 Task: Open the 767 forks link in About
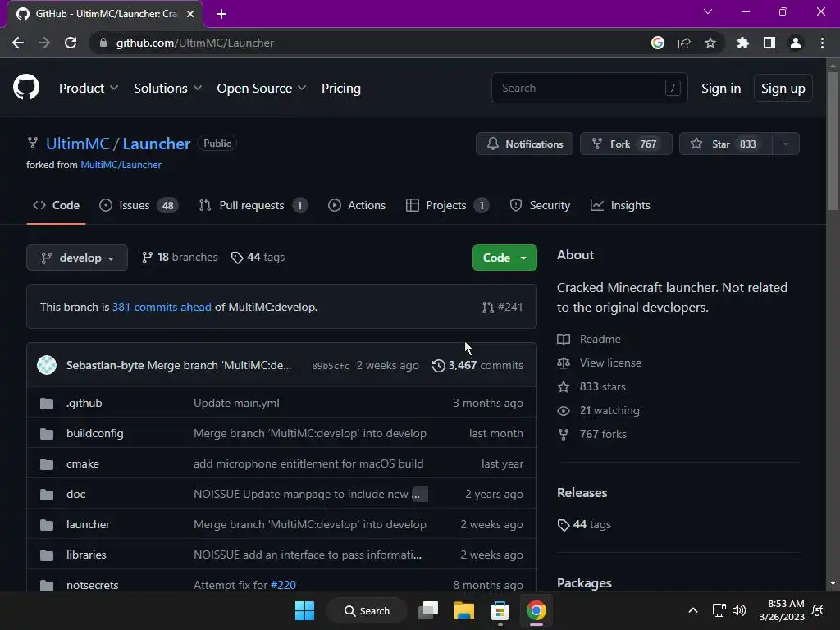click(x=592, y=434)
